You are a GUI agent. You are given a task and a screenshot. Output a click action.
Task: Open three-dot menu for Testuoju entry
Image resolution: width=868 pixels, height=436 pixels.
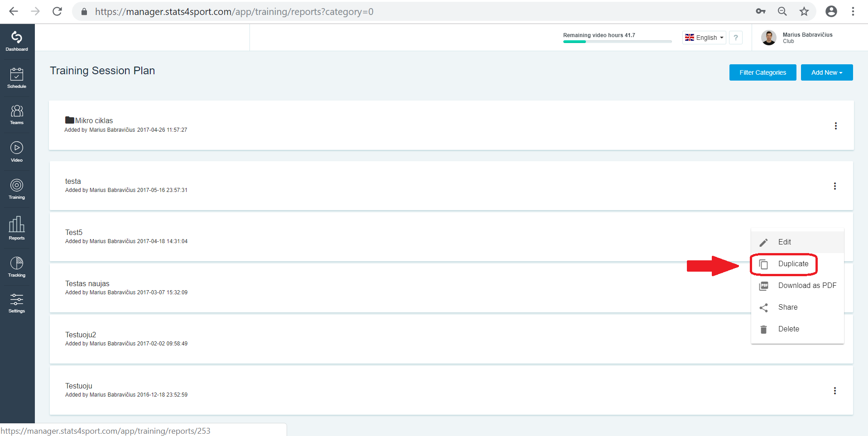click(x=835, y=391)
